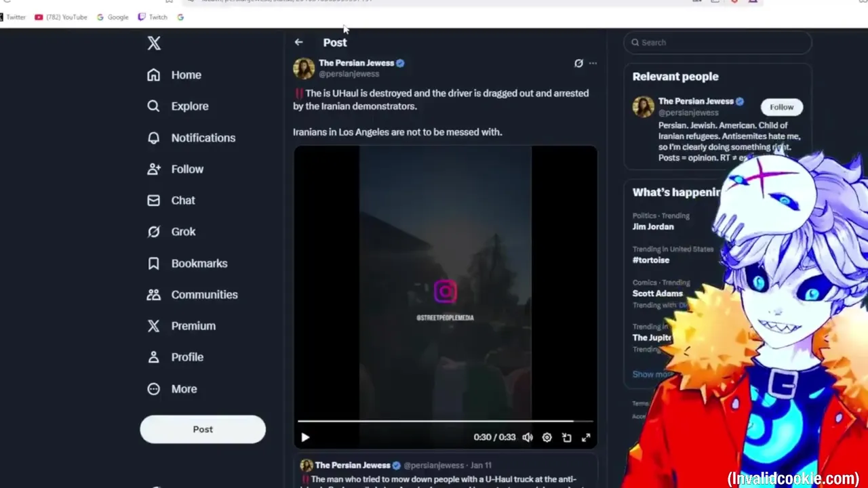Open Explore from the sidebar

178,106
